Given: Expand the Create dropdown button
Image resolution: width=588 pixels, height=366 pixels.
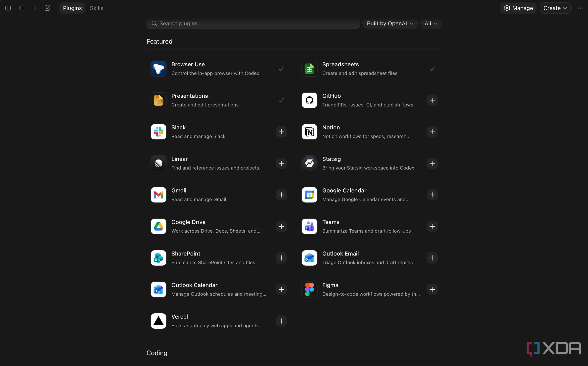Looking at the screenshot, I should pos(555,8).
